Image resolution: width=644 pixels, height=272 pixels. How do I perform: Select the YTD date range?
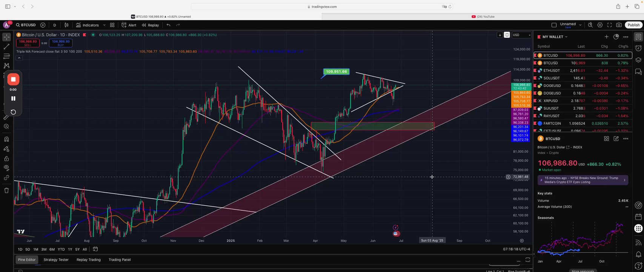(61, 249)
